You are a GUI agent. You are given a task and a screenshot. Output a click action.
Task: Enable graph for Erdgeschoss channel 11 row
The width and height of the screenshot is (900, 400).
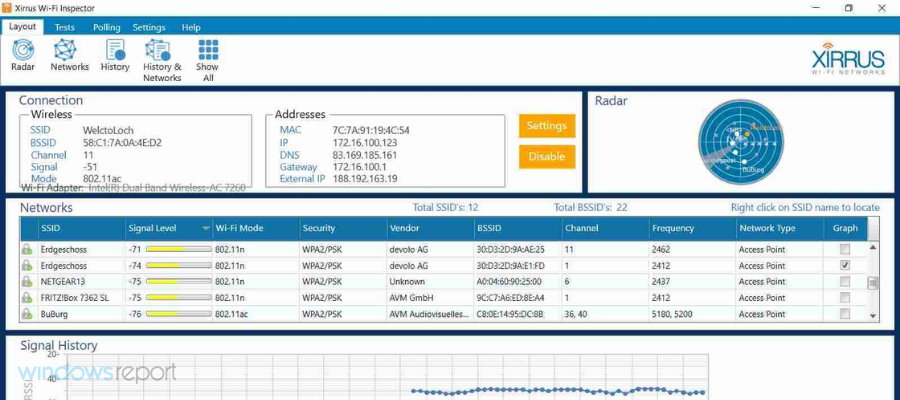[844, 249]
